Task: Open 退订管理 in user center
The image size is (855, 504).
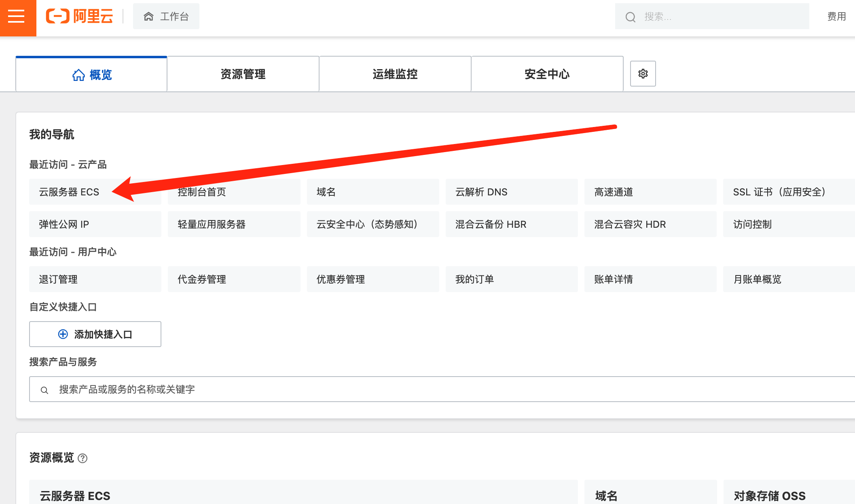Action: pos(95,279)
